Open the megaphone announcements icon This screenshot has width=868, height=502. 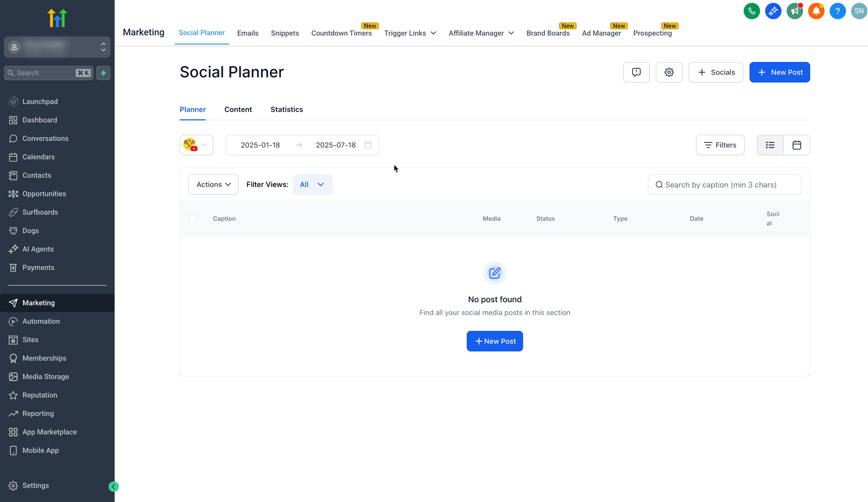point(794,11)
